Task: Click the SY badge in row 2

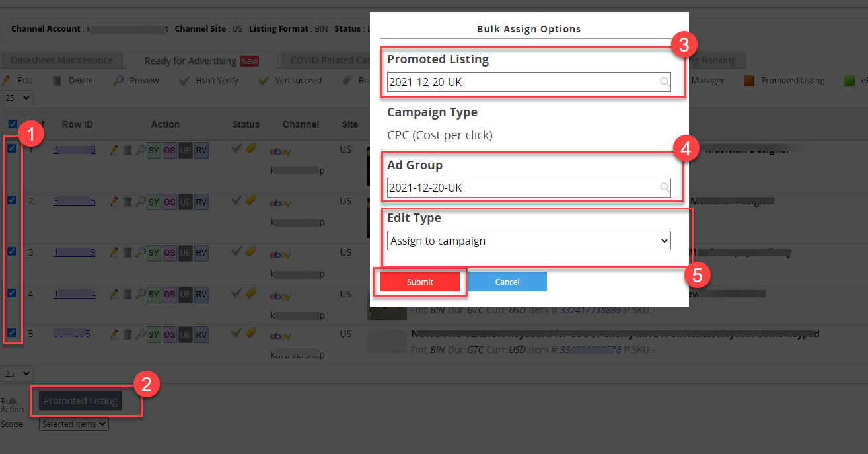Action: point(154,202)
